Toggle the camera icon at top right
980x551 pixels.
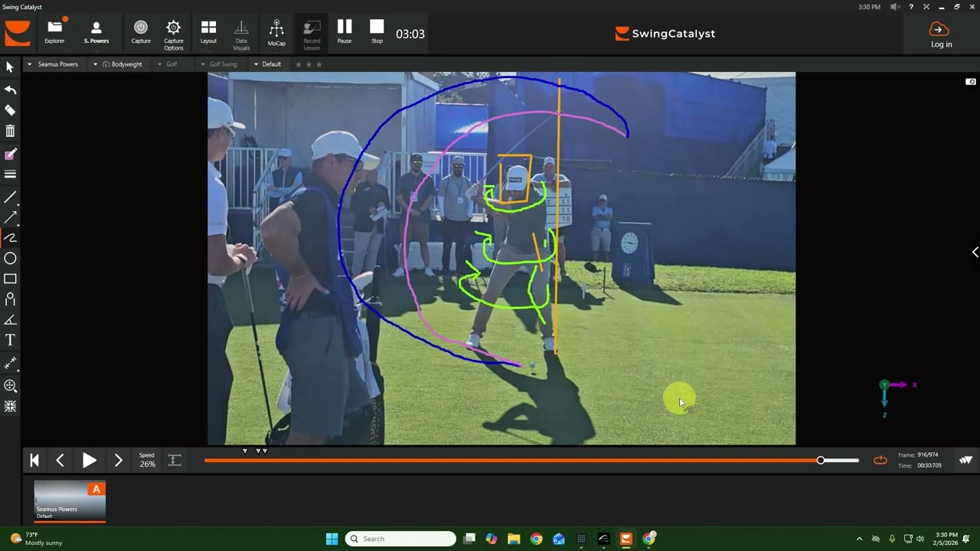(x=971, y=82)
